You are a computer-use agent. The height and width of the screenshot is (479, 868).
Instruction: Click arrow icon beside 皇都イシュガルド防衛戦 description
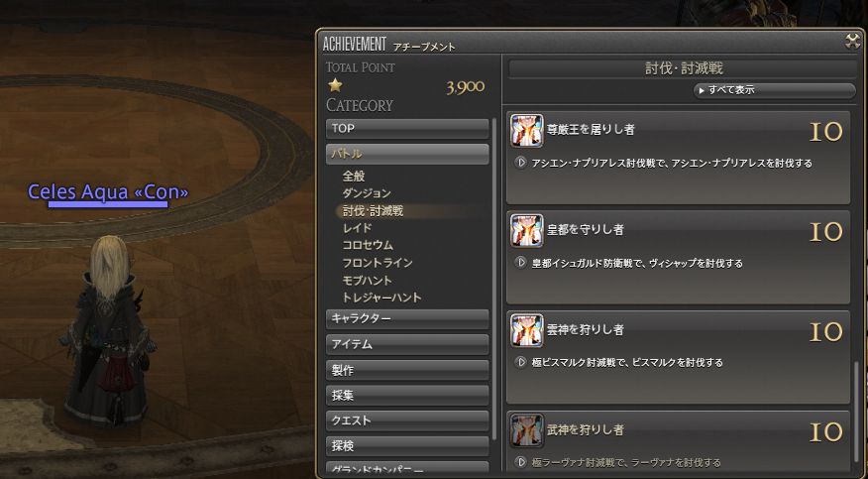[520, 263]
